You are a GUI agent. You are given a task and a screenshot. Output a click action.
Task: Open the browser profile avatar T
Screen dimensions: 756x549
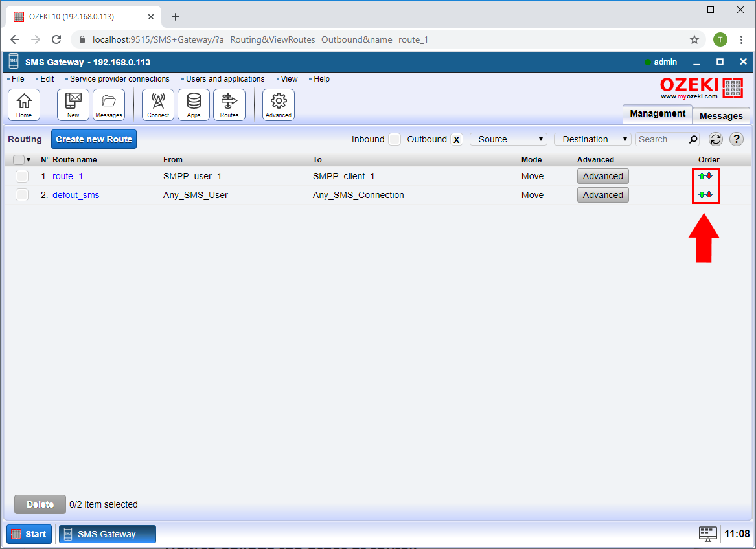pyautogui.click(x=720, y=39)
